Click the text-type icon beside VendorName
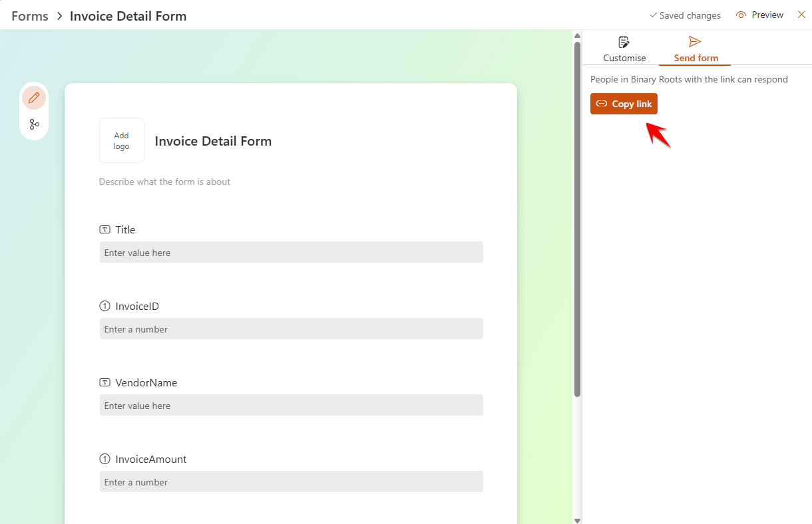Image resolution: width=812 pixels, height=524 pixels. point(104,382)
